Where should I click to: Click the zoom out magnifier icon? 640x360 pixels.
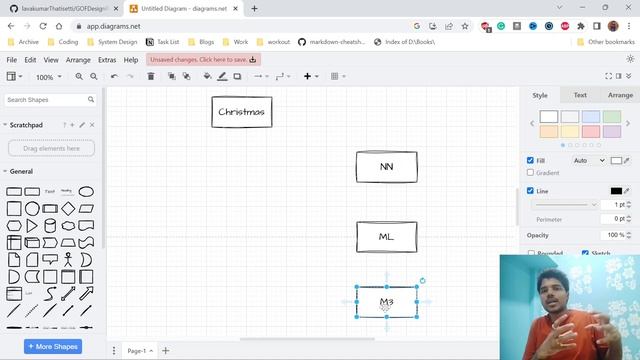tap(94, 76)
